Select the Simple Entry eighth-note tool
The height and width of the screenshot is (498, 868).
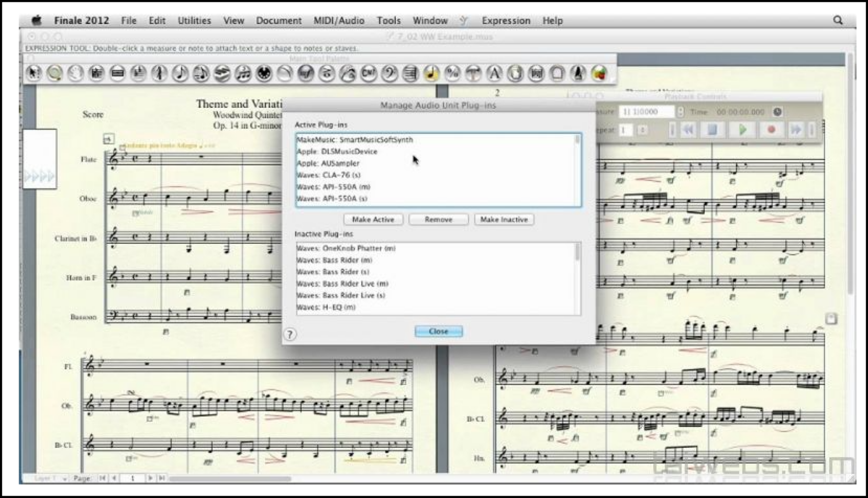pyautogui.click(x=180, y=73)
